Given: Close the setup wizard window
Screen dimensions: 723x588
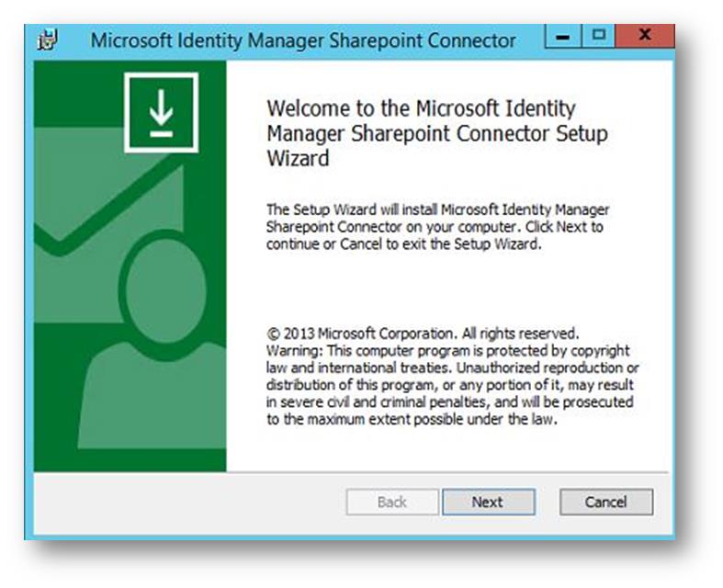Looking at the screenshot, I should 645,36.
